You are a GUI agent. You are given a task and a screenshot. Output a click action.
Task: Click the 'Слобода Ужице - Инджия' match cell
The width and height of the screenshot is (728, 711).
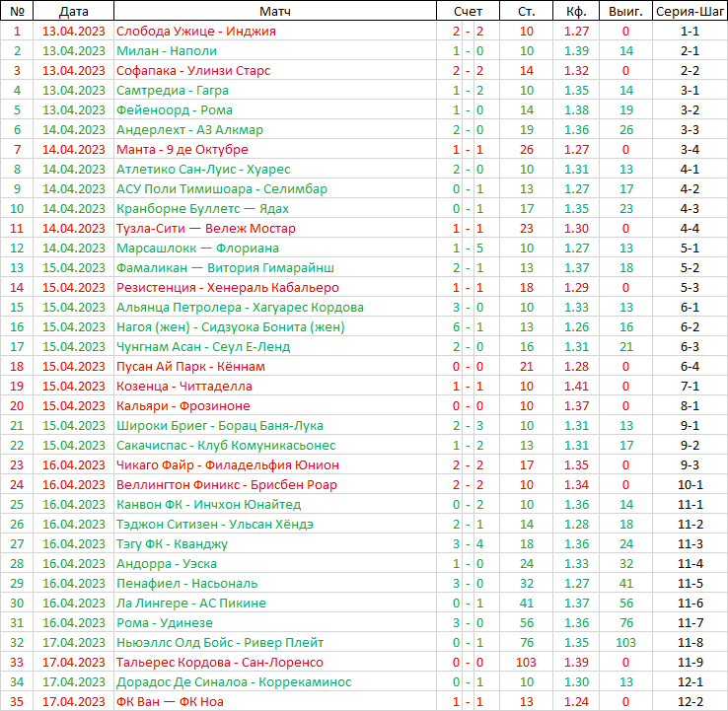(x=195, y=31)
